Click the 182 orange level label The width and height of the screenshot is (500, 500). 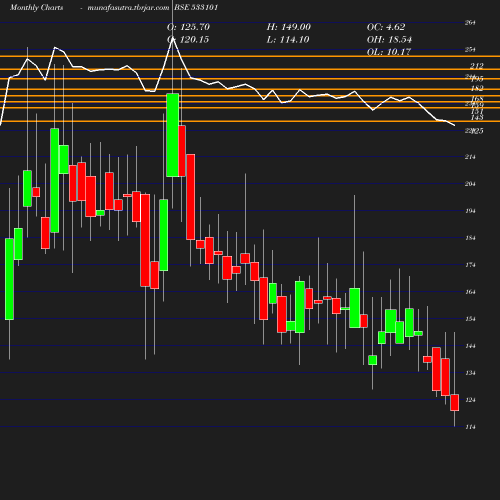click(477, 88)
